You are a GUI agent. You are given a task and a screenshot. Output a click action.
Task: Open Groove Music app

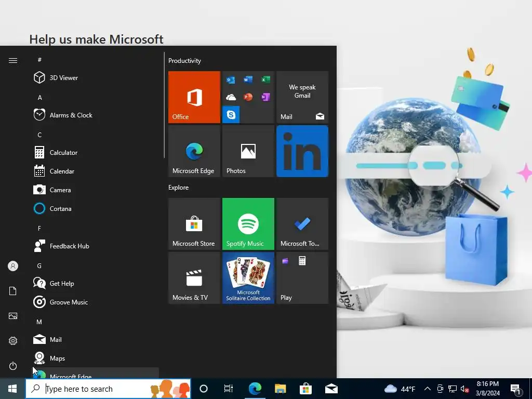coord(95,302)
